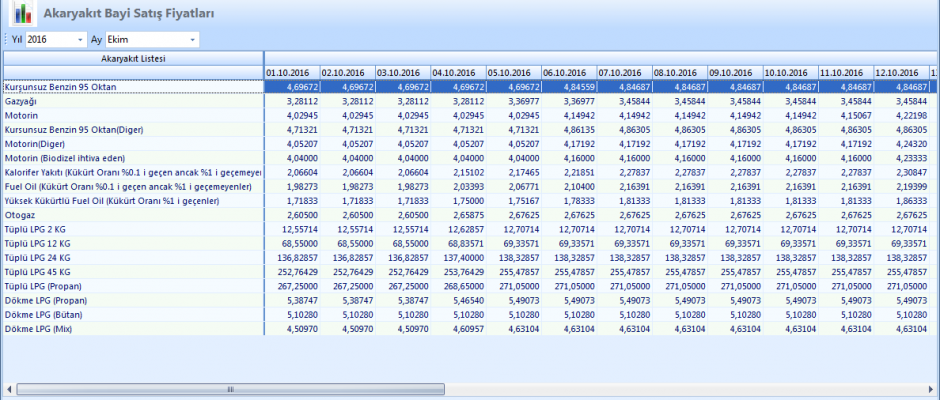Click the bar chart icon beside the title
The width and height of the screenshot is (940, 400).
[22, 14]
